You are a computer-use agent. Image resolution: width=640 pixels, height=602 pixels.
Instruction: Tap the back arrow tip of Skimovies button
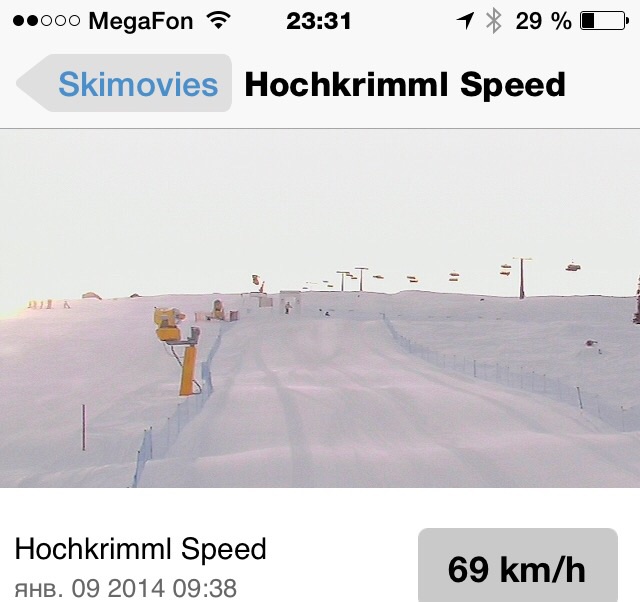coord(24,83)
